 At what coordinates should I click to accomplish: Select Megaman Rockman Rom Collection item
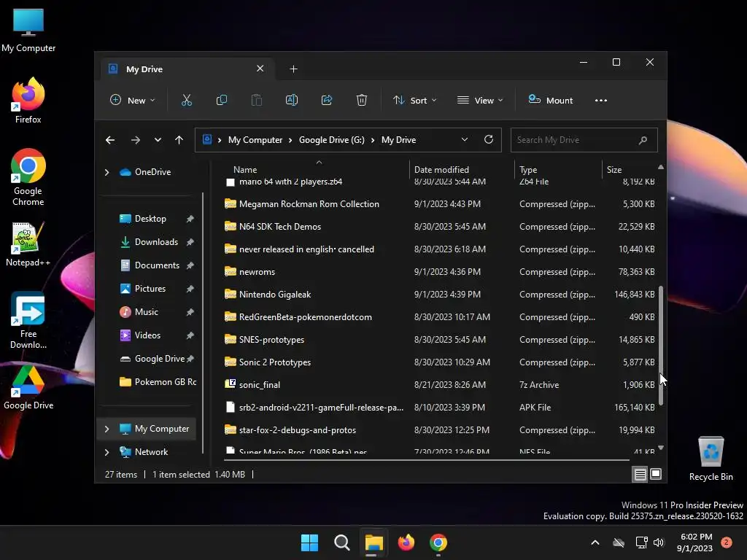point(309,204)
